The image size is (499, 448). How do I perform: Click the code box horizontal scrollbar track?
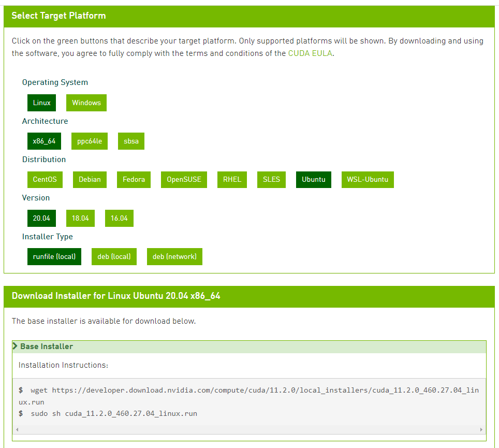(249, 429)
